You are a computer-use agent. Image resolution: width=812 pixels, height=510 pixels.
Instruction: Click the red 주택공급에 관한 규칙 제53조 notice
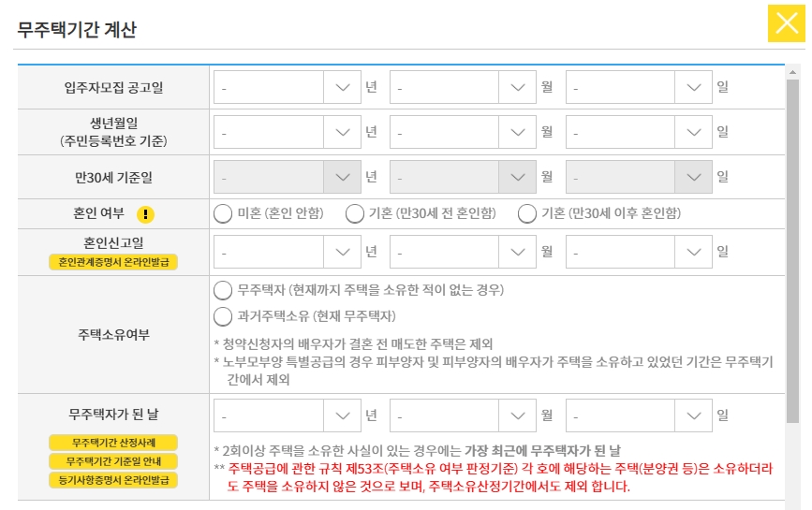point(494,477)
